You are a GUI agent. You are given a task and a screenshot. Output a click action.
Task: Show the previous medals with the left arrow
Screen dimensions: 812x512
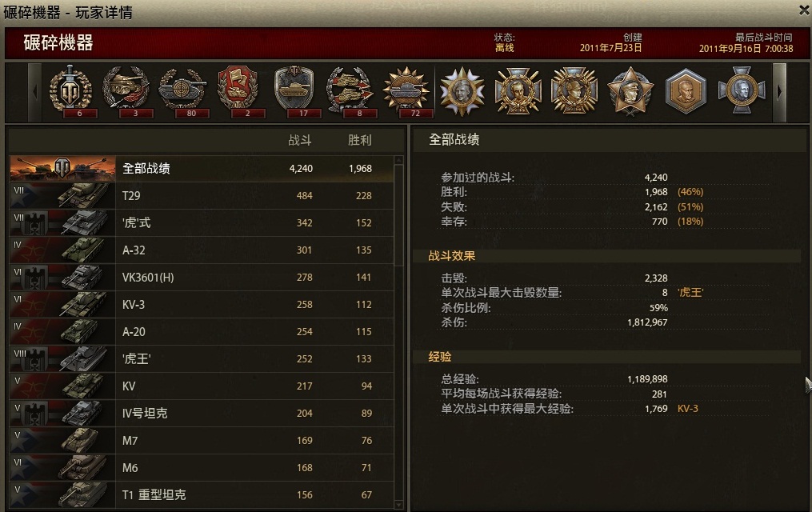coord(34,92)
